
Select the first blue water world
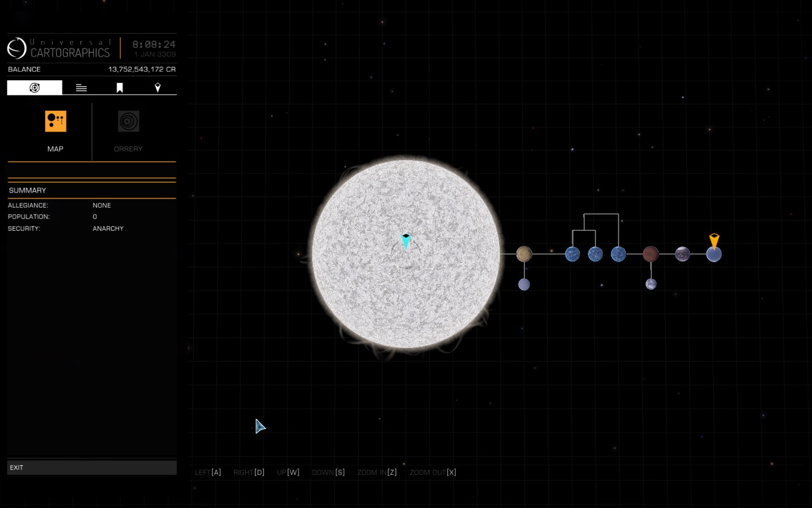pos(572,254)
